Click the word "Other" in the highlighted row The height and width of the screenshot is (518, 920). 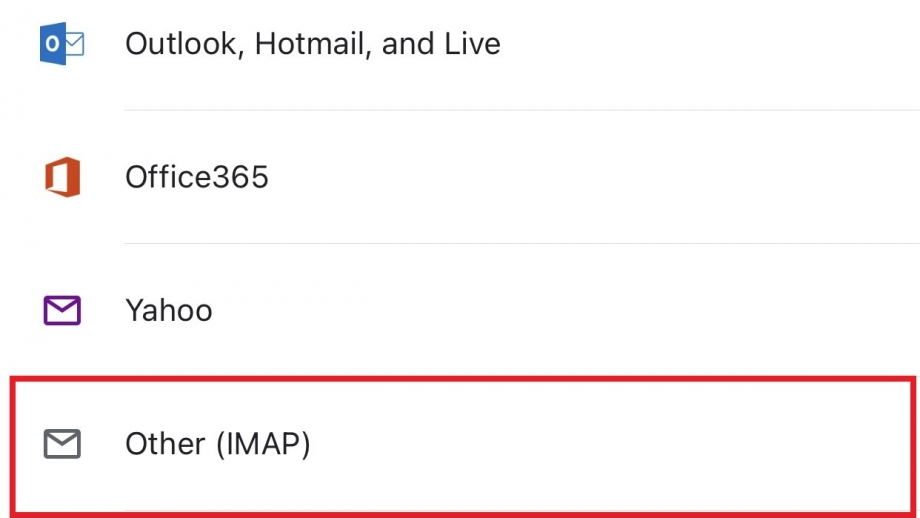coord(165,444)
